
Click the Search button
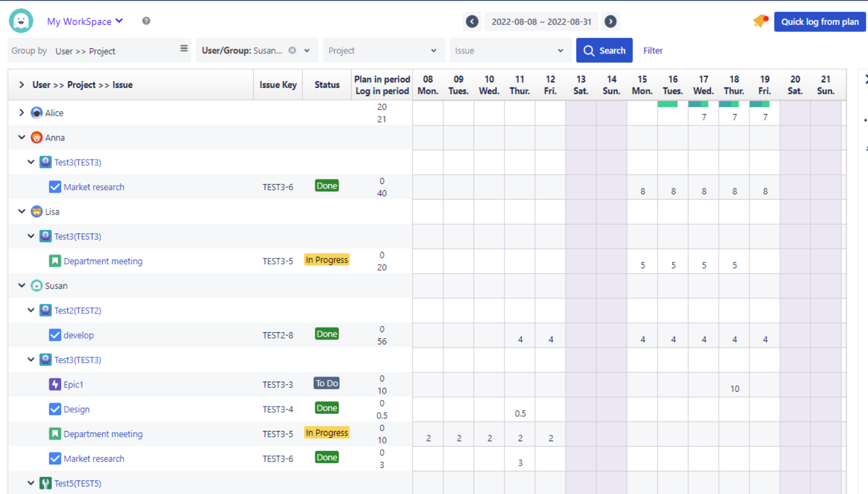pos(604,51)
